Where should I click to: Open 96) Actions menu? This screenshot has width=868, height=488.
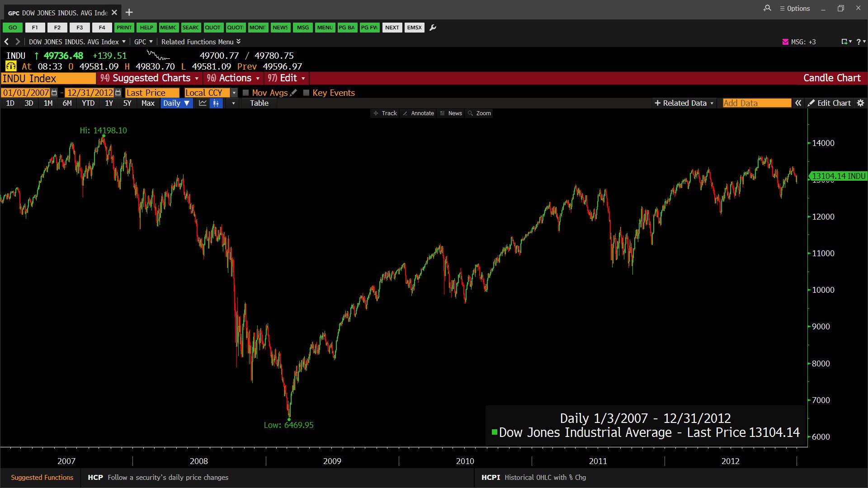click(233, 78)
